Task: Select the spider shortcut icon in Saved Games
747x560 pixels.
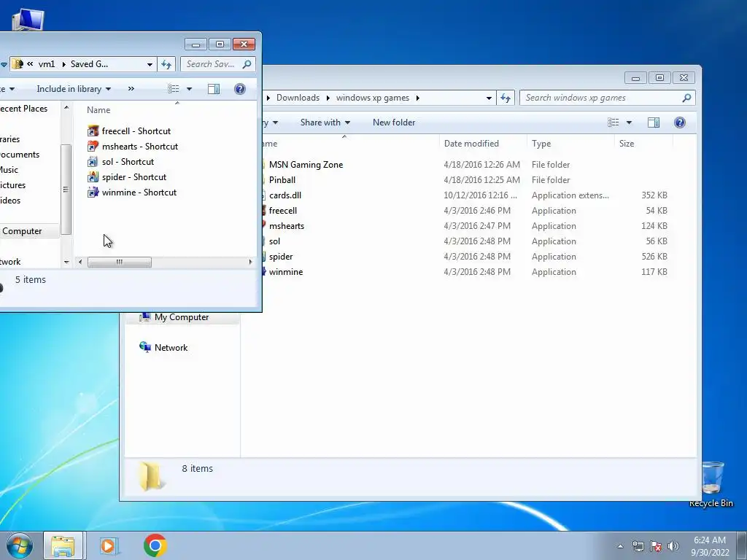Action: point(93,176)
